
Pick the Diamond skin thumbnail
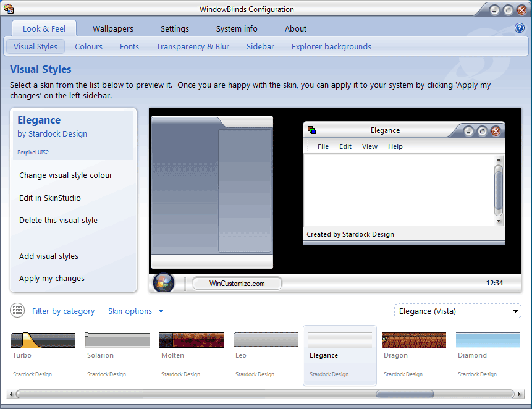tap(488, 340)
